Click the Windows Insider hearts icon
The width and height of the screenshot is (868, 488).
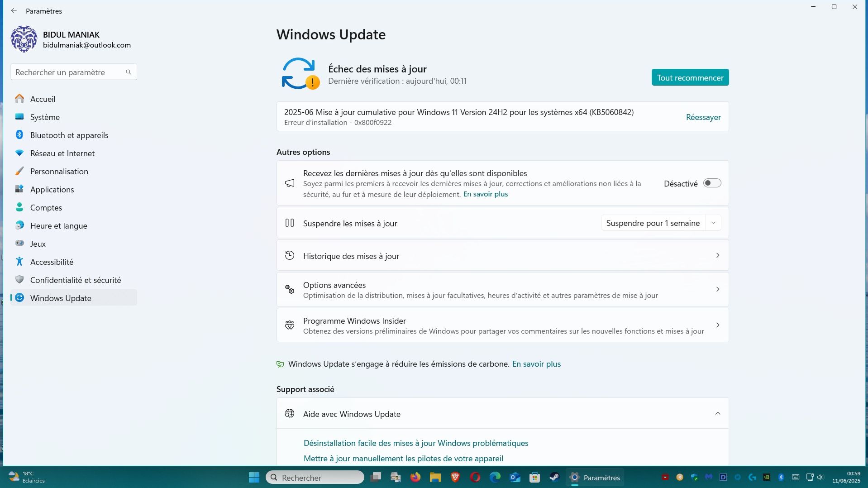point(290,325)
